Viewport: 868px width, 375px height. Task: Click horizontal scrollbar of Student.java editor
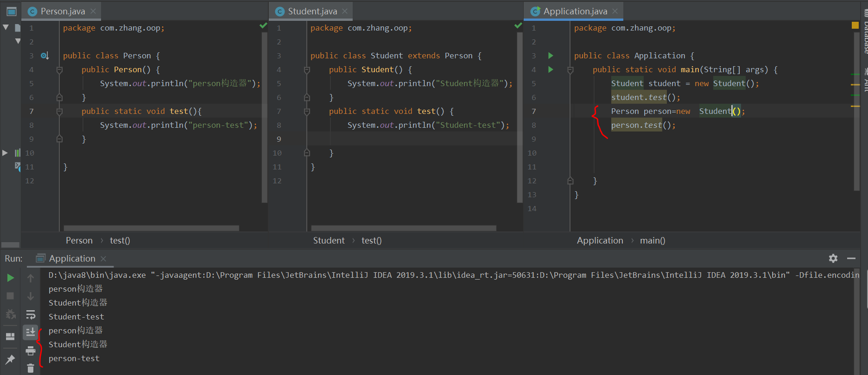pyautogui.click(x=404, y=228)
